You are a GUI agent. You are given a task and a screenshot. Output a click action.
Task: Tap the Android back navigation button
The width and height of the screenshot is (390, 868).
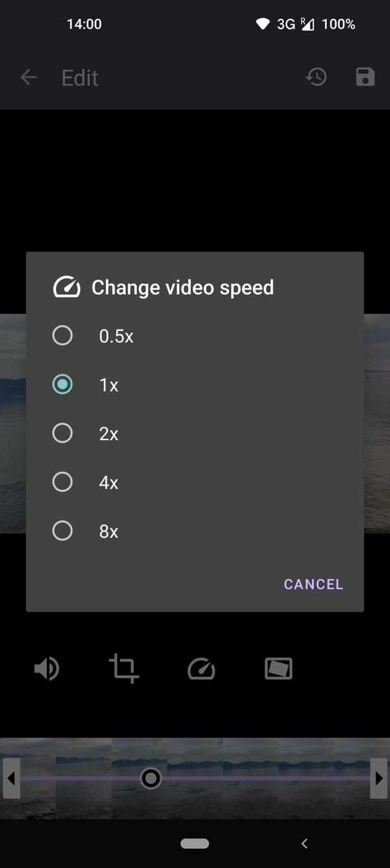[304, 843]
